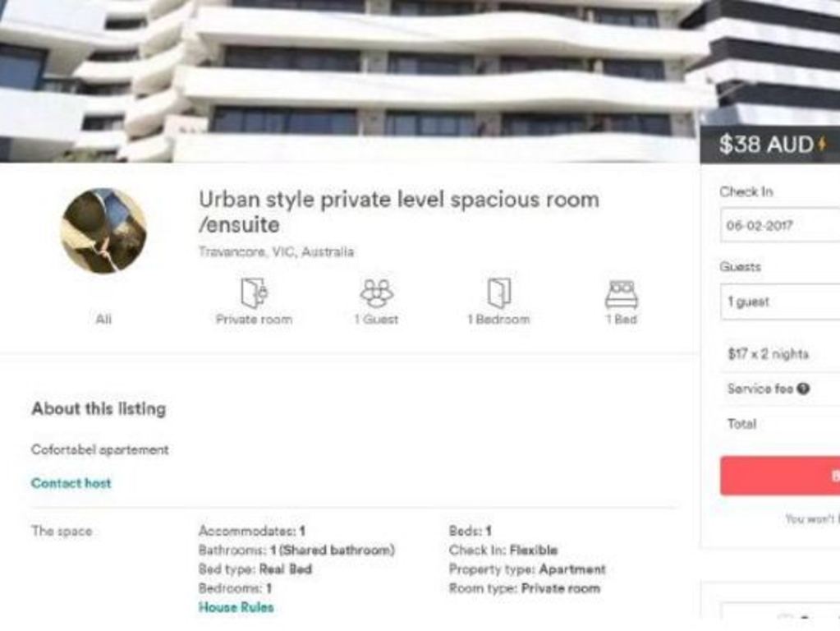Click the Service fee help question icon

802,389
